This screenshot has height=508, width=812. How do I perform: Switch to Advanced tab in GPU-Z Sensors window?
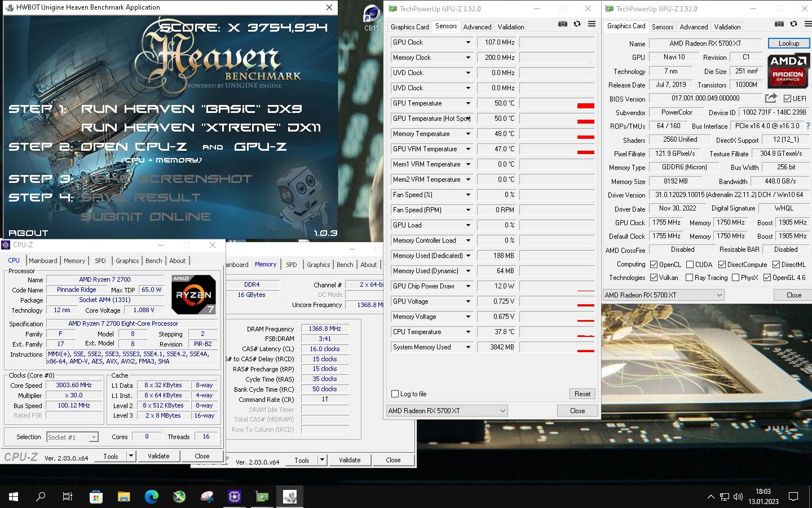click(477, 27)
